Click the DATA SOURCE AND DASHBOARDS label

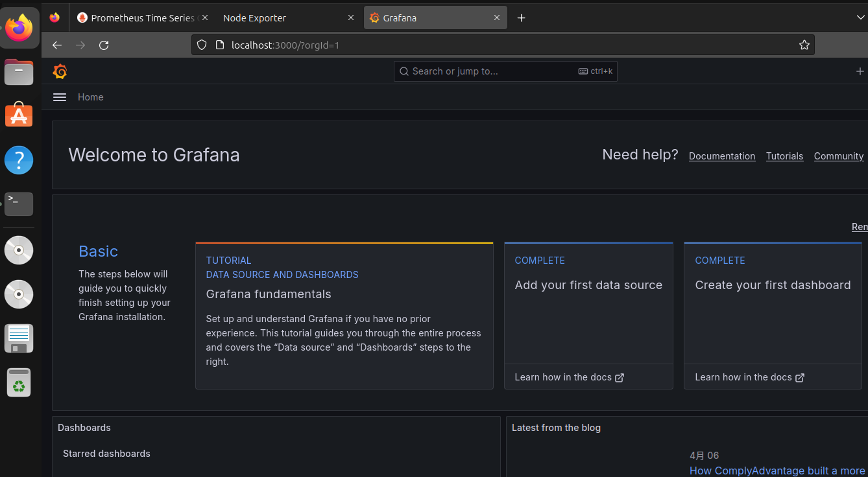tap(282, 275)
